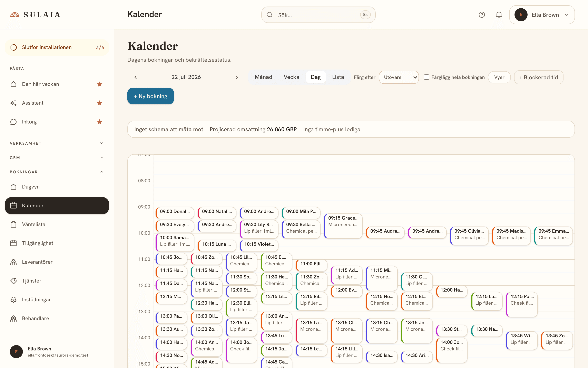The height and width of the screenshot is (368, 588).
Task: Click the Assistent sparkle icon
Action: pyautogui.click(x=13, y=103)
